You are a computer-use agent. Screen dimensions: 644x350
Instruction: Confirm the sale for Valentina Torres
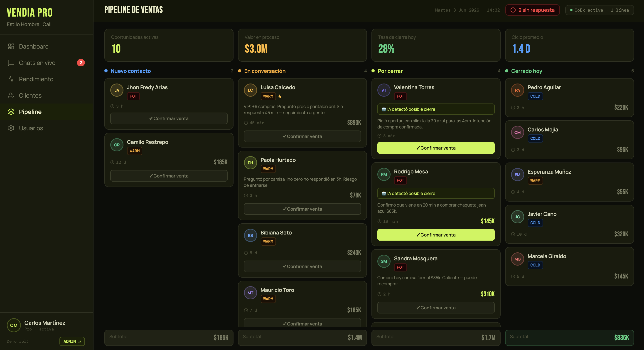[436, 148]
